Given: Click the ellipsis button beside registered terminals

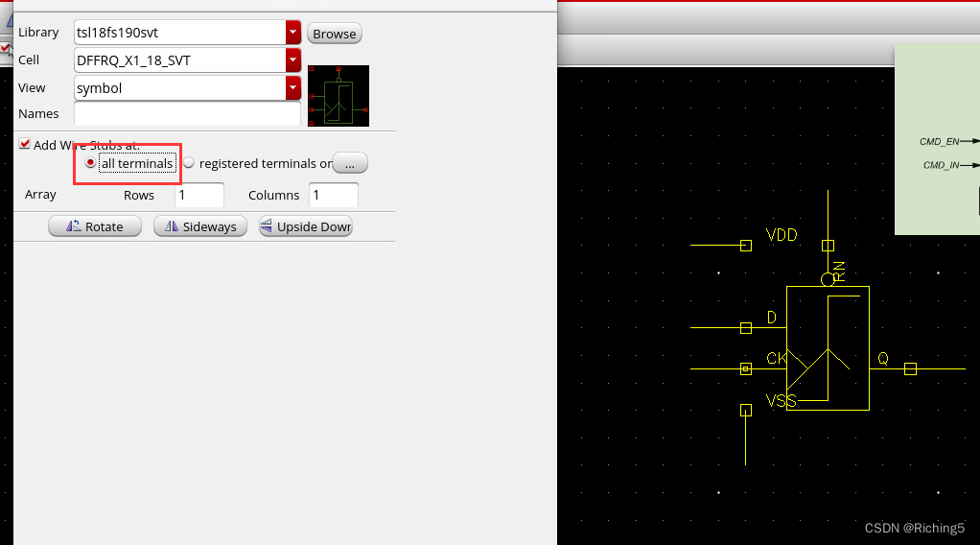Looking at the screenshot, I should (350, 163).
